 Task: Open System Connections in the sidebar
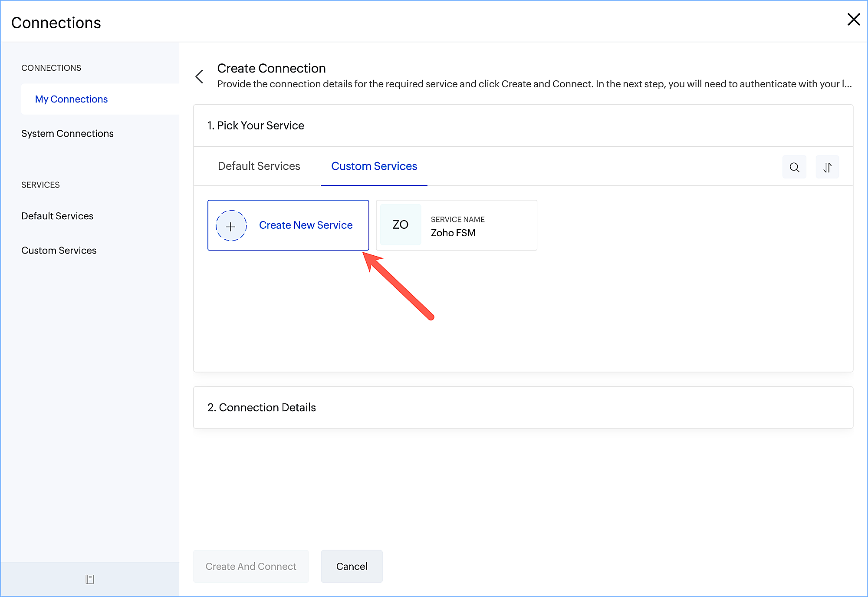click(67, 134)
